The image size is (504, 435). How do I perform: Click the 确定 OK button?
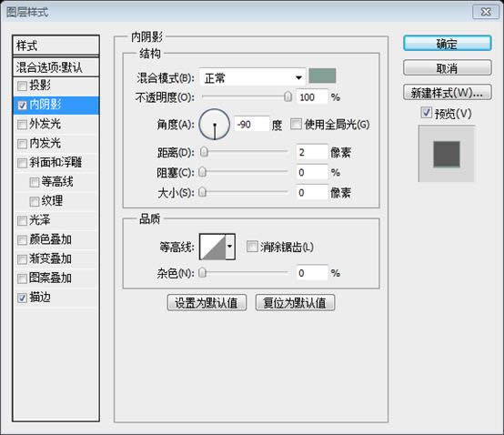tap(447, 43)
